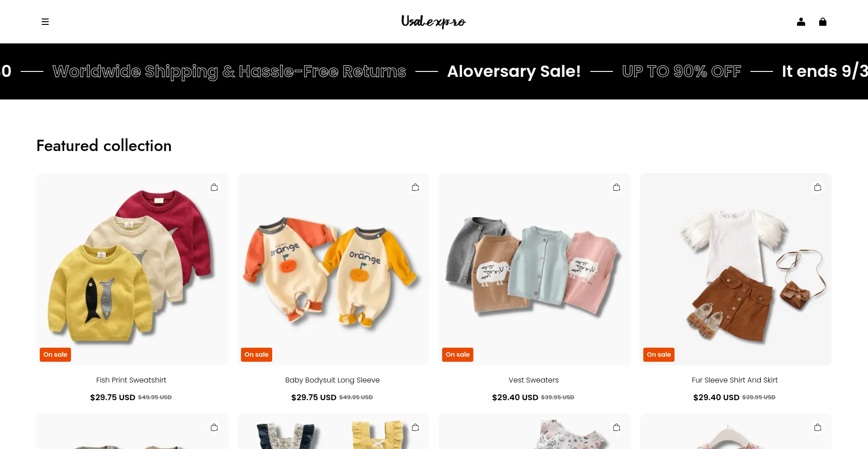View the fur sleeve shirt outfit image
The width and height of the screenshot is (868, 449).
tap(736, 269)
